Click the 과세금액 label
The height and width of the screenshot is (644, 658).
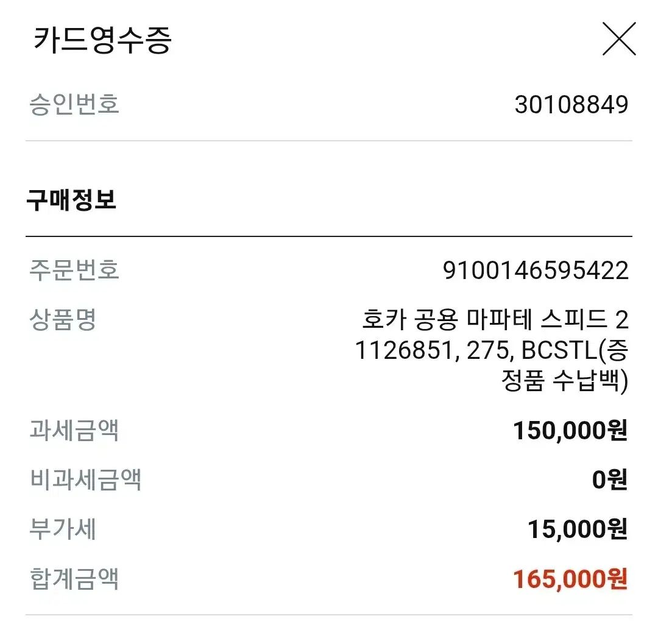(74, 431)
